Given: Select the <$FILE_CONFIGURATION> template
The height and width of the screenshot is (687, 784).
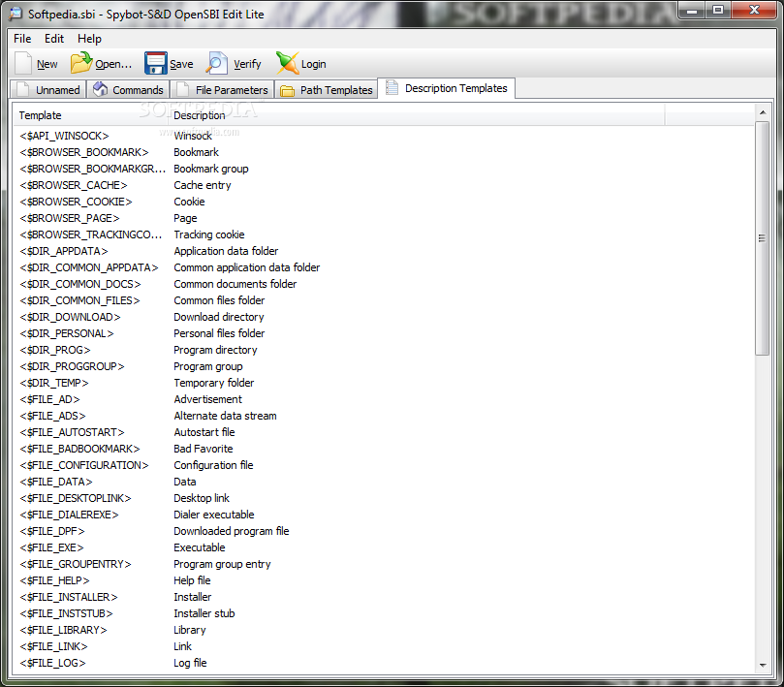Looking at the screenshot, I should [84, 465].
